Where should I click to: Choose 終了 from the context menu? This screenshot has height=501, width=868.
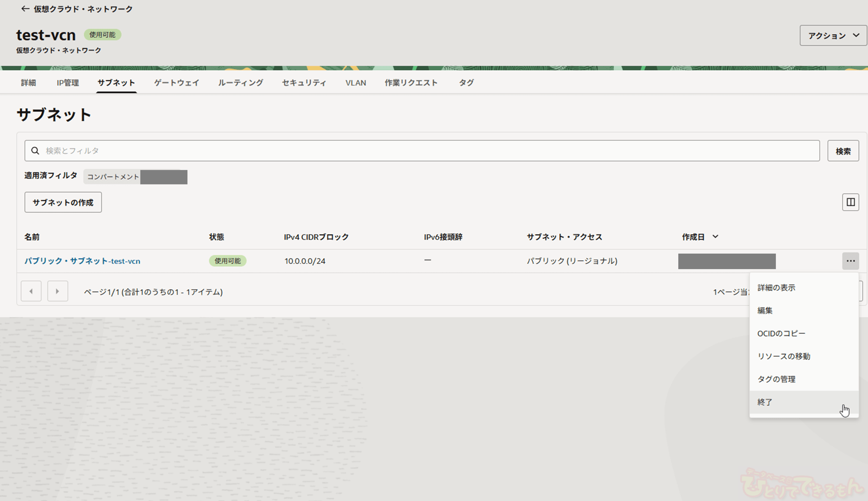[x=765, y=402]
